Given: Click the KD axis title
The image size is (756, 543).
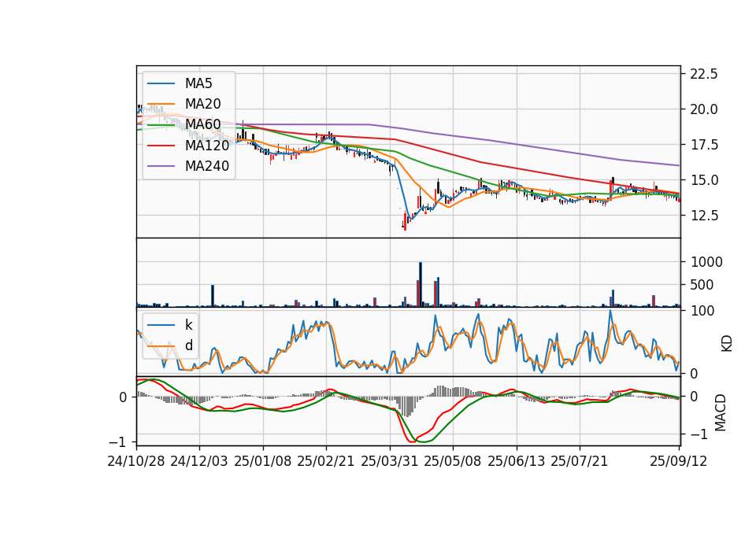Looking at the screenshot, I should click(x=726, y=343).
